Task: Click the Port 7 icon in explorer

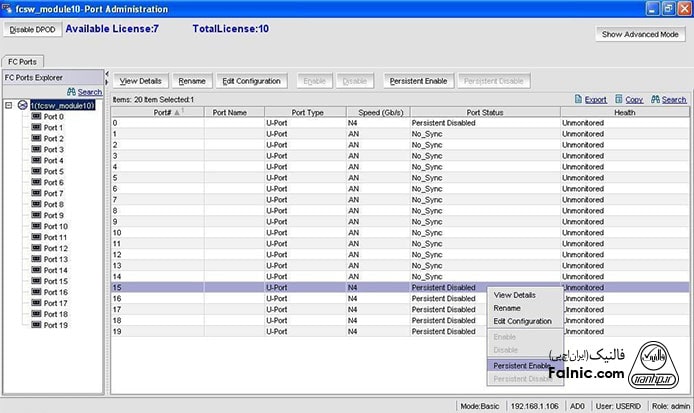Action: pos(36,193)
